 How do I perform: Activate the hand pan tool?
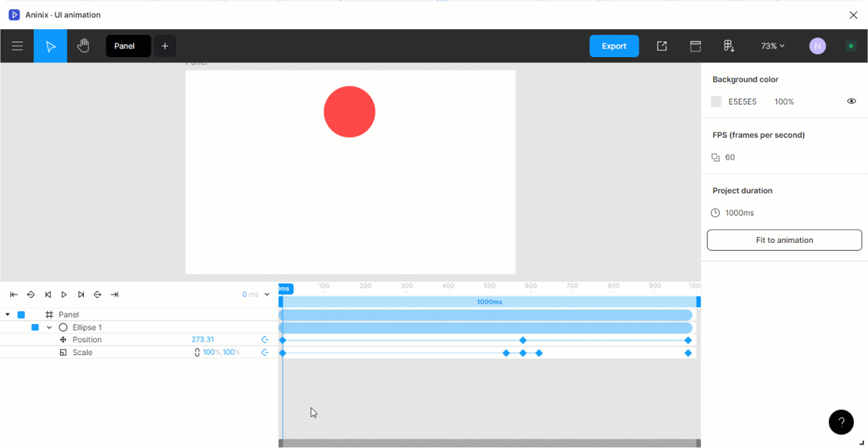83,45
